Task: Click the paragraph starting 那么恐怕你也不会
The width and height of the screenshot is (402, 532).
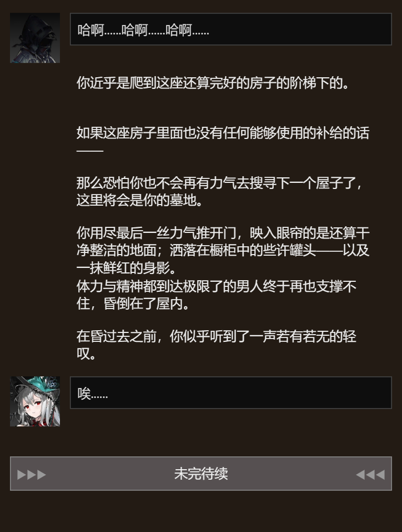Action: (220, 192)
